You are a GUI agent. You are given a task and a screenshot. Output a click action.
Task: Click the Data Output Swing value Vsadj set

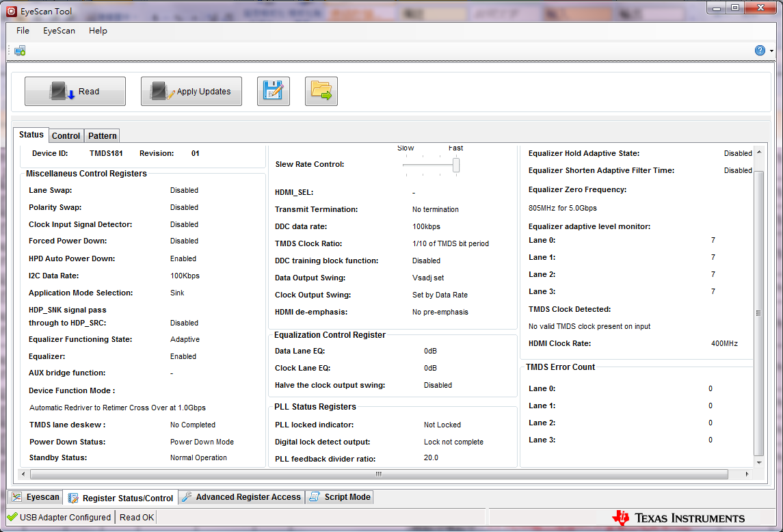click(x=428, y=278)
